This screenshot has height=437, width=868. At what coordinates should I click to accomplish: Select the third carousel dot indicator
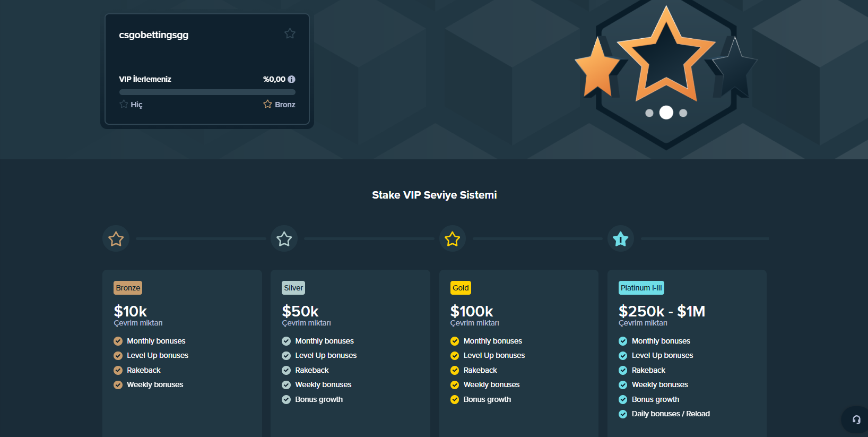pyautogui.click(x=683, y=113)
